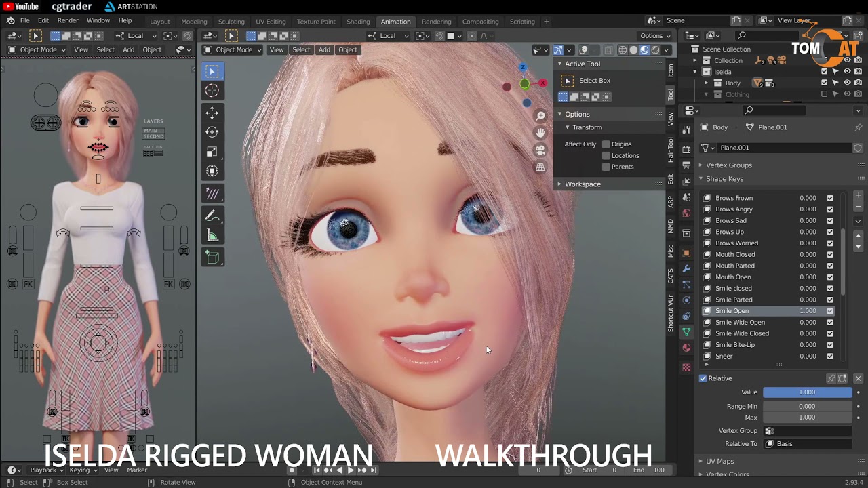Screen dimensions: 868x488
Task: Click the Max range value field
Action: (x=807, y=418)
